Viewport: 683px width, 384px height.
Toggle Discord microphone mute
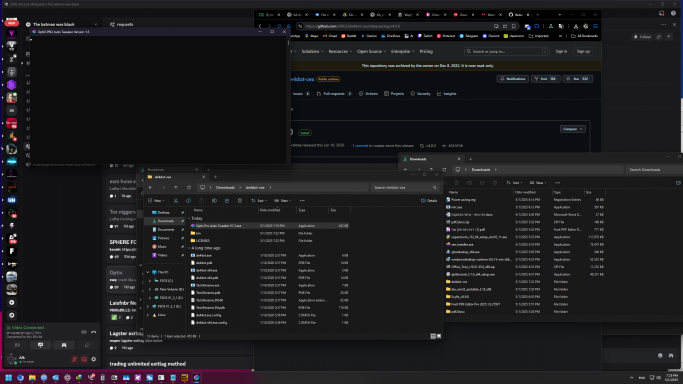(x=74, y=360)
